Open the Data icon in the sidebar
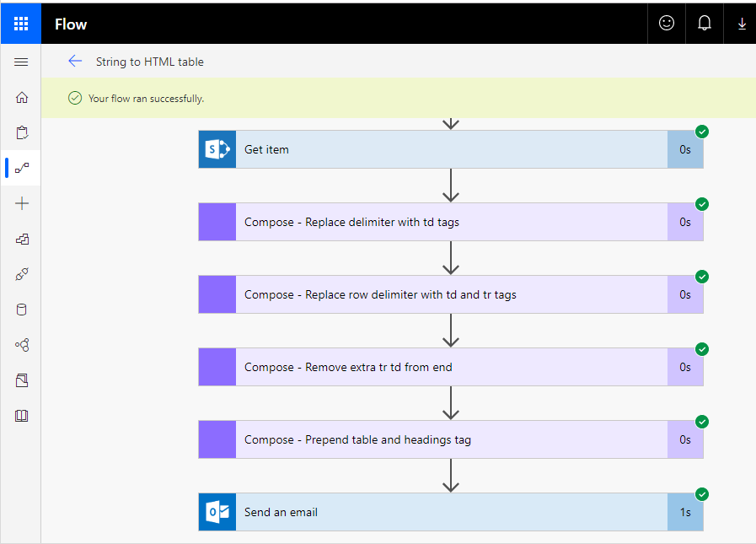This screenshot has height=544, width=756. coord(21,310)
